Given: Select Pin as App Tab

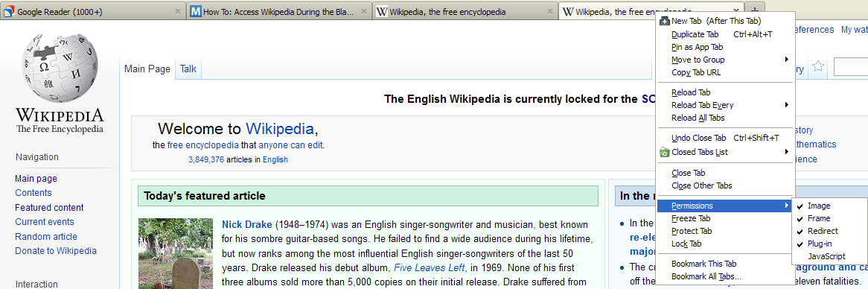Looking at the screenshot, I should tap(725, 47).
